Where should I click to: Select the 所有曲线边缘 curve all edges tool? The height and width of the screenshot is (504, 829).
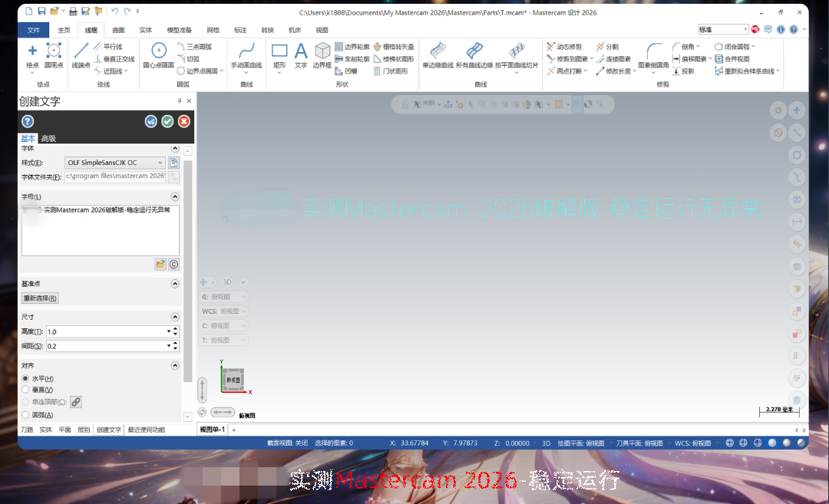click(x=474, y=57)
